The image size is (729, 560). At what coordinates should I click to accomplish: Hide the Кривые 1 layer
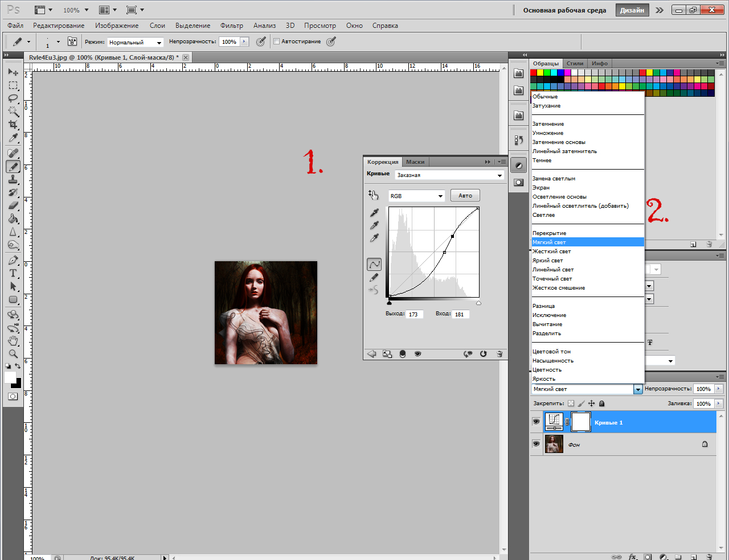pos(536,422)
